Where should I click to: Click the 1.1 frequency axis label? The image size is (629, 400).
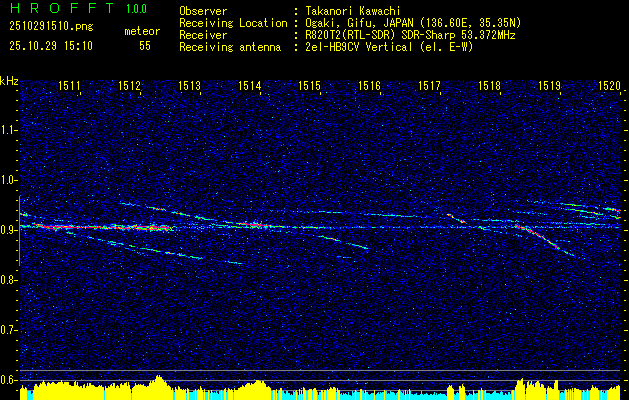click(9, 130)
